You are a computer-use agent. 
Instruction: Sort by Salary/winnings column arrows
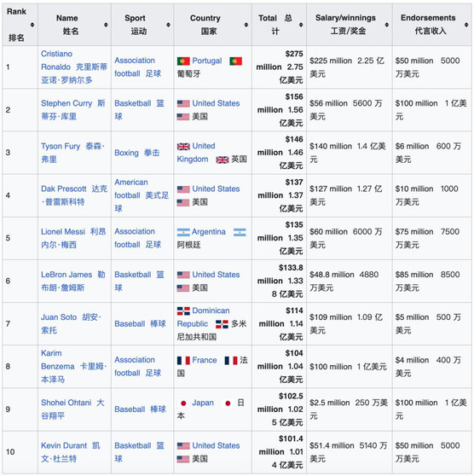pos(386,25)
